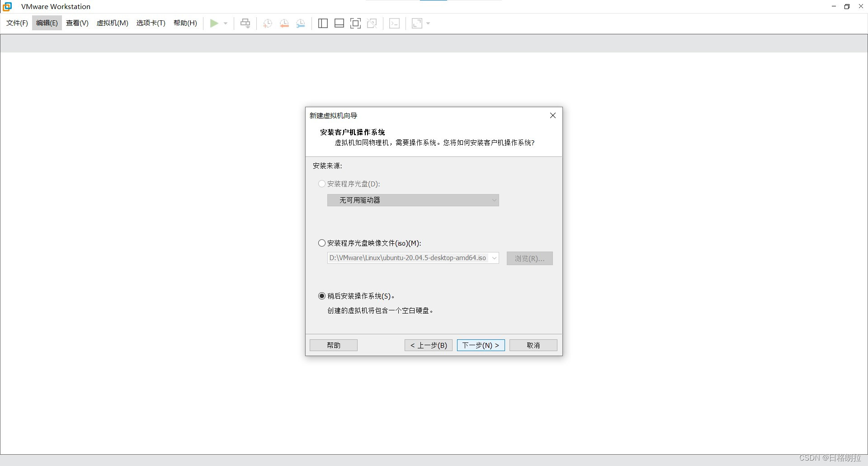Screen dimensions: 868x466
Task: Click the 安装来源 label
Action: point(327,166)
